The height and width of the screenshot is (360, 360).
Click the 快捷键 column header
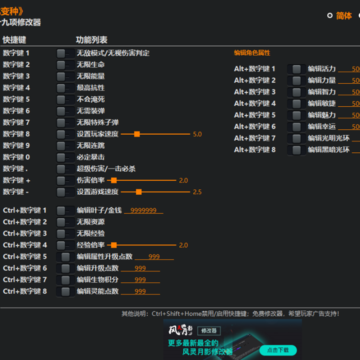coord(14,40)
